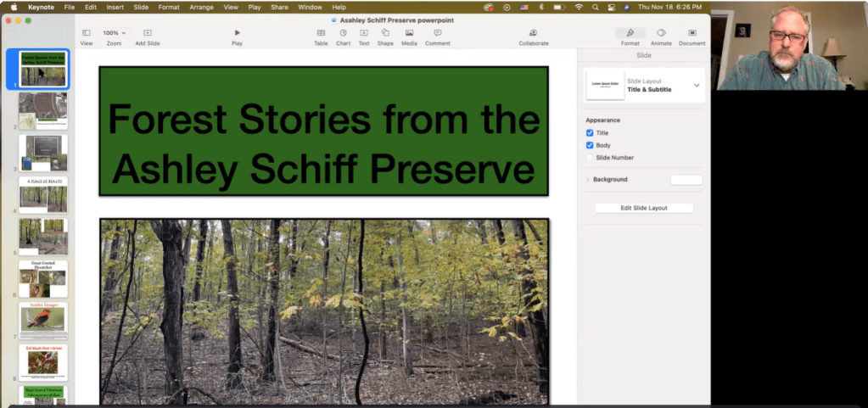The image size is (868, 408).
Task: Open the Shape insert menu
Action: [x=385, y=33]
